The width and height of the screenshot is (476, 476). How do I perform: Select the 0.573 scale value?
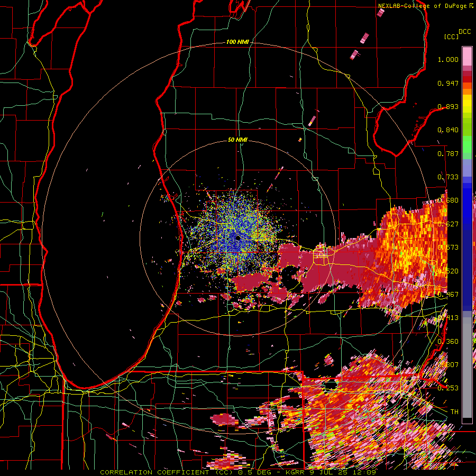click(x=448, y=248)
